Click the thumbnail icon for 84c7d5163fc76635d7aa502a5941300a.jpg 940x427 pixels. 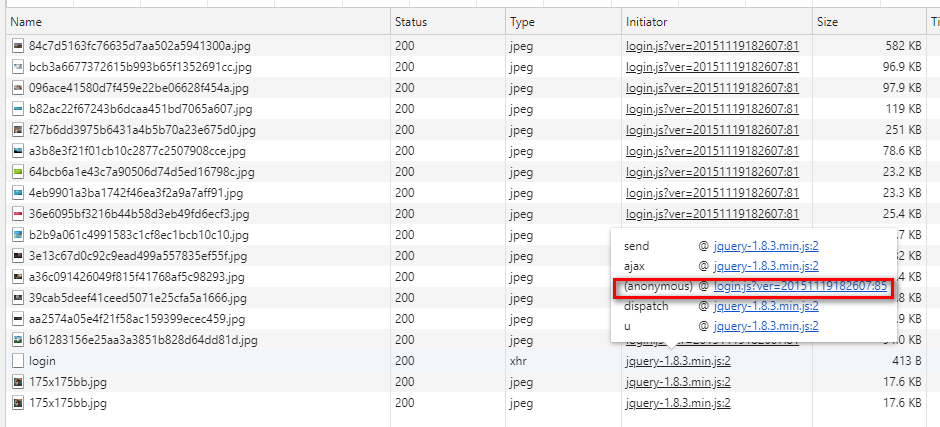tap(18, 46)
